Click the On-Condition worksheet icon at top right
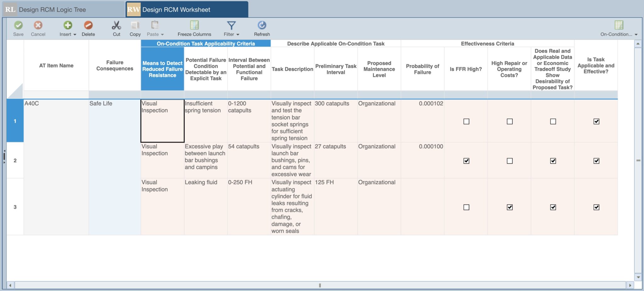Screen dimensions: 644x291 pos(618,25)
